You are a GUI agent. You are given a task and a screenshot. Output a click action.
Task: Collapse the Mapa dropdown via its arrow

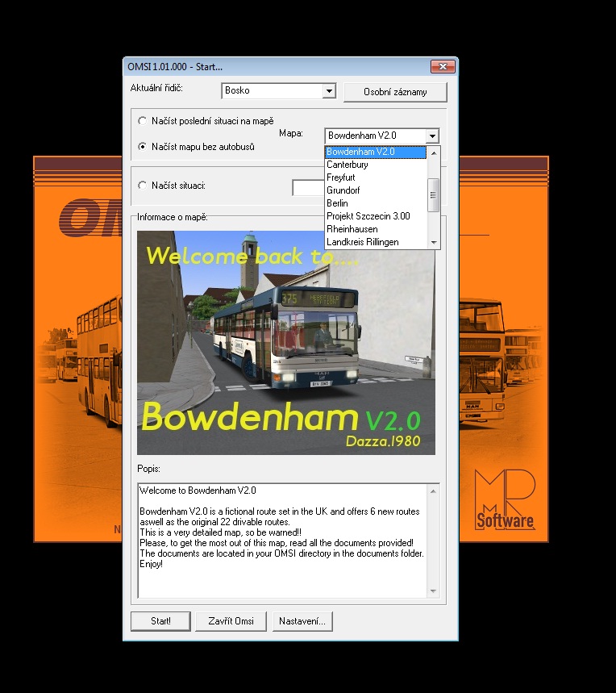coord(432,136)
